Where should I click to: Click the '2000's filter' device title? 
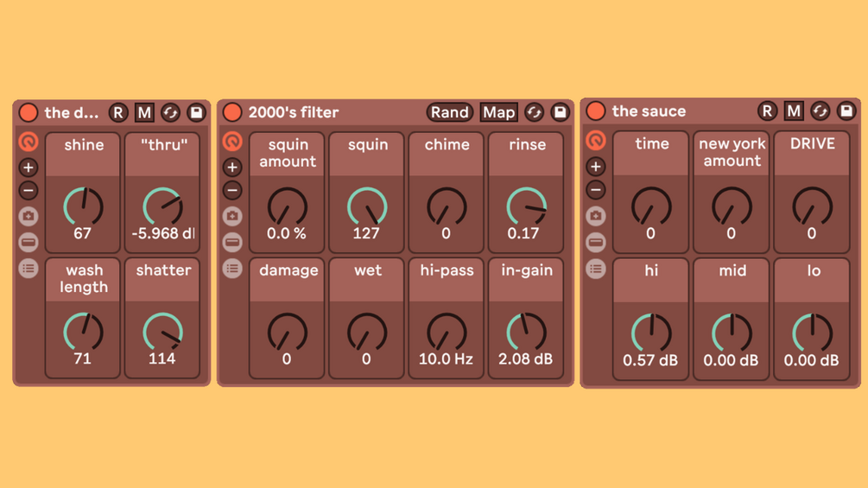click(x=294, y=112)
